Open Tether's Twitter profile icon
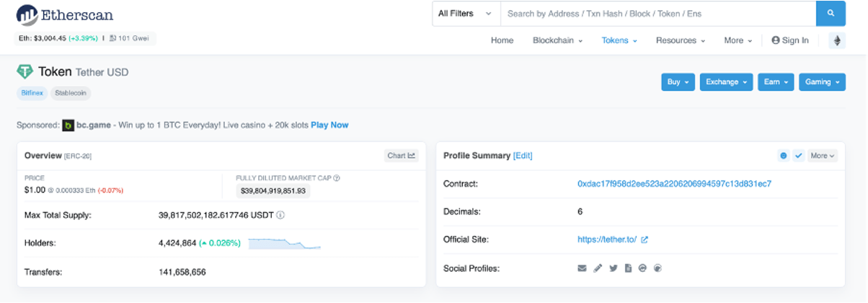This screenshot has width=868, height=303. coord(614,268)
